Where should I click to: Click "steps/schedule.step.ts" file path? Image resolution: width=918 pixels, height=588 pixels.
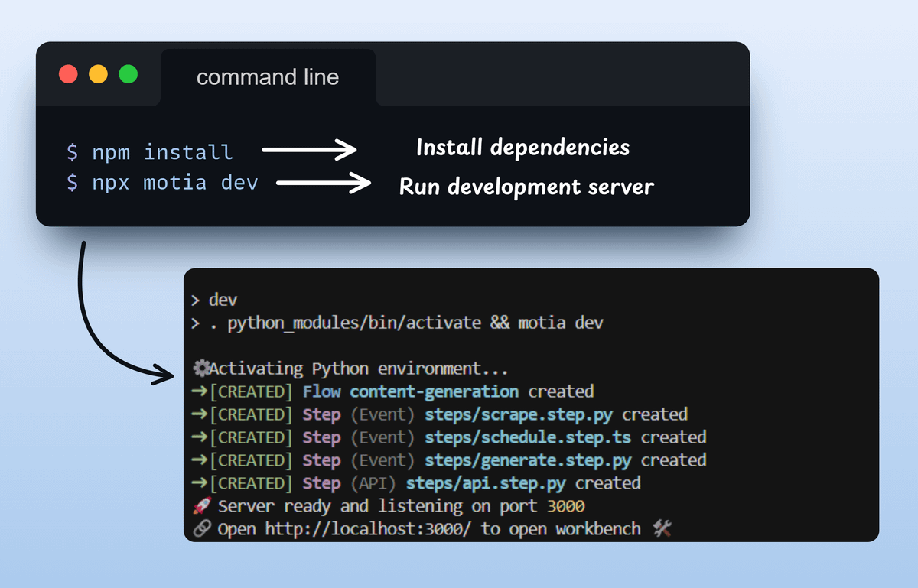(528, 437)
